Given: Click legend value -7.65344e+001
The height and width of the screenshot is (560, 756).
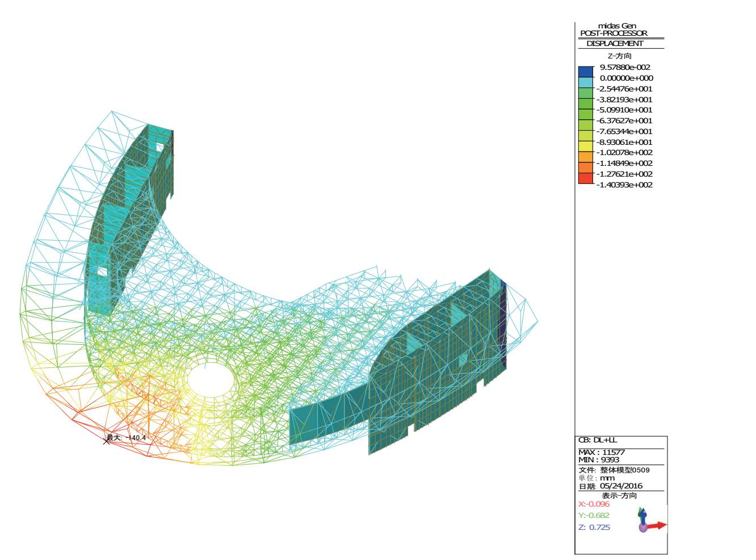Looking at the screenshot, I should pyautogui.click(x=624, y=131).
